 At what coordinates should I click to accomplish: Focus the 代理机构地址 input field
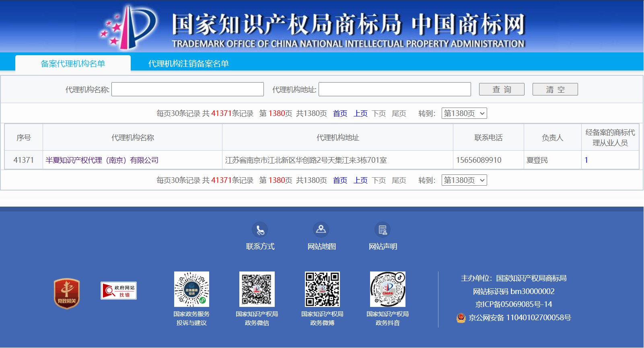point(395,89)
